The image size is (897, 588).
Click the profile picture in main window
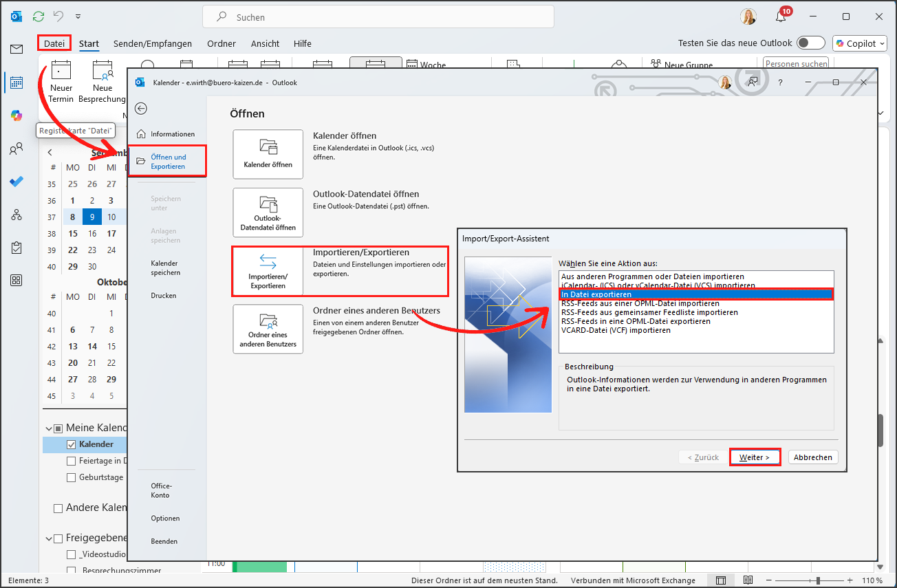[748, 17]
